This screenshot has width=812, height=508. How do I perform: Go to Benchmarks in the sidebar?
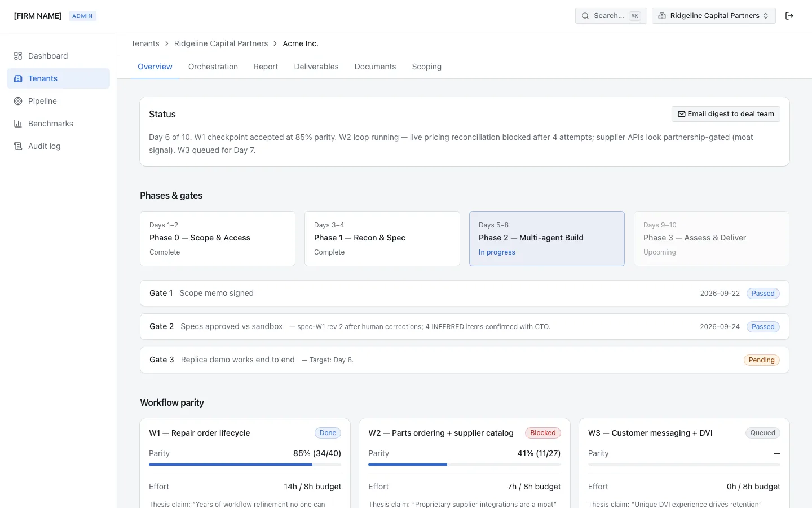pos(58,124)
